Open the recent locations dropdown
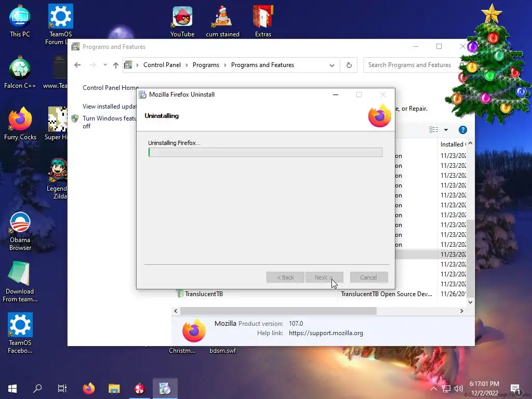This screenshot has width=532, height=399. 105,65
